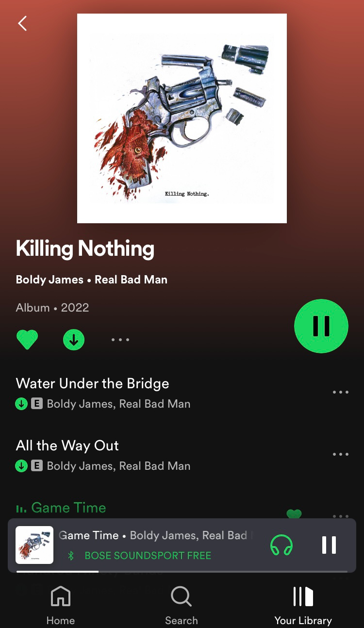Unlike Game Time track heart icon
Viewport: 364px width, 628px height.
294,514
